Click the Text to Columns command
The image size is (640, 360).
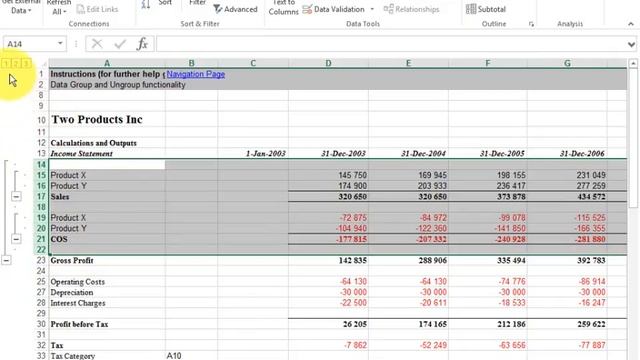point(283,7)
